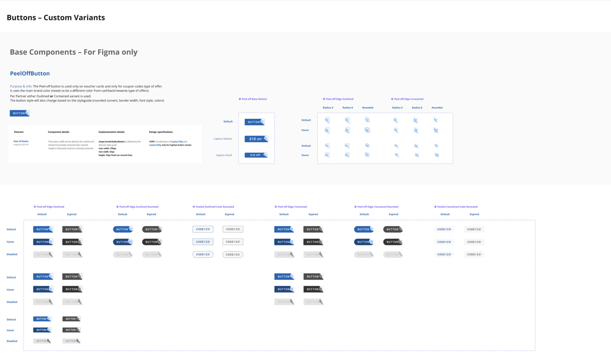Click Contained Code Revealed Expired CODE123! in Hover row
This screenshot has width=611, height=364.
coord(474,242)
